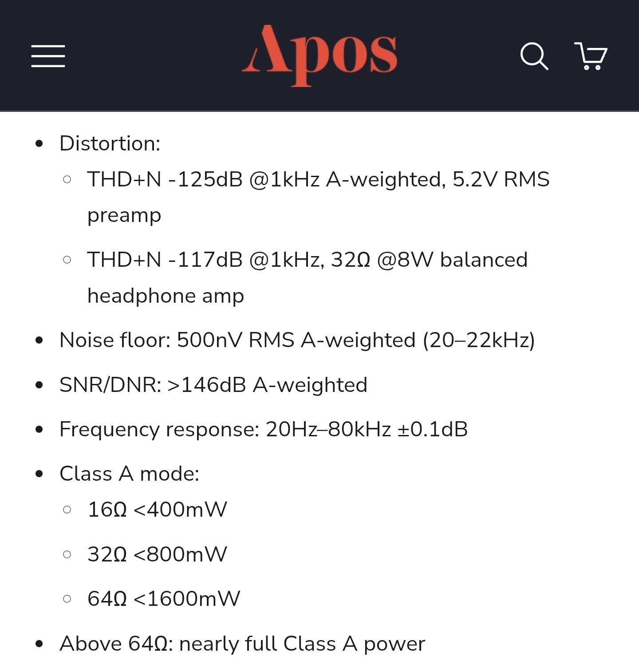The image size is (639, 672).
Task: View the shopping cart
Action: [591, 56]
